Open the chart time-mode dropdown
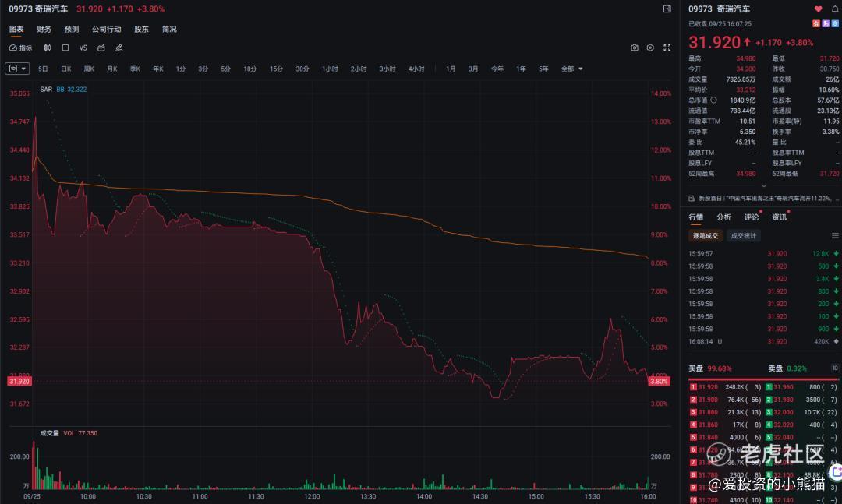The image size is (842, 504). point(17,69)
